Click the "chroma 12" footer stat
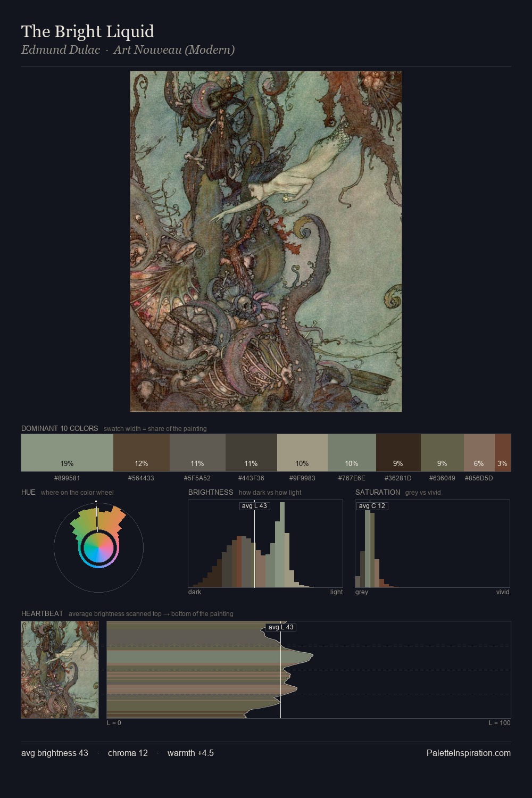The image size is (532, 798). [x=128, y=753]
